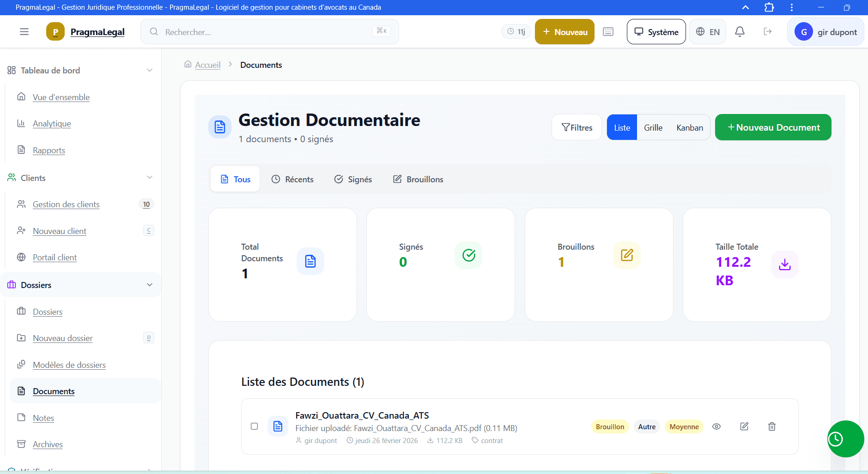Click the D shortcut badge beside Nouveau dossier
This screenshot has height=474, width=868.
pos(149,338)
